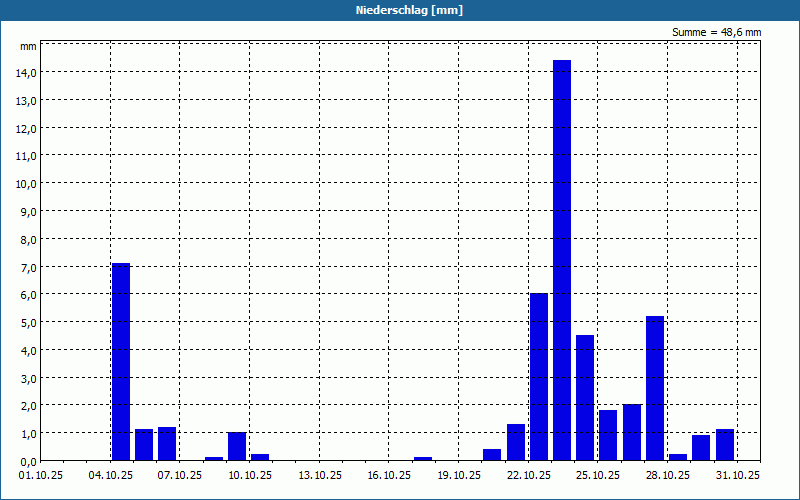Image resolution: width=800 pixels, height=500 pixels.
Task: Click the 12,0 y-axis value
Action: 26,129
